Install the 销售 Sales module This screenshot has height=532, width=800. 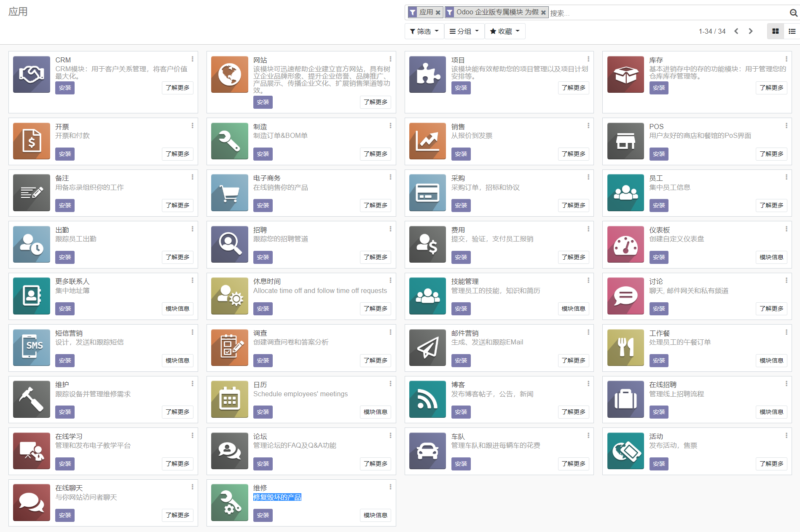[461, 154]
